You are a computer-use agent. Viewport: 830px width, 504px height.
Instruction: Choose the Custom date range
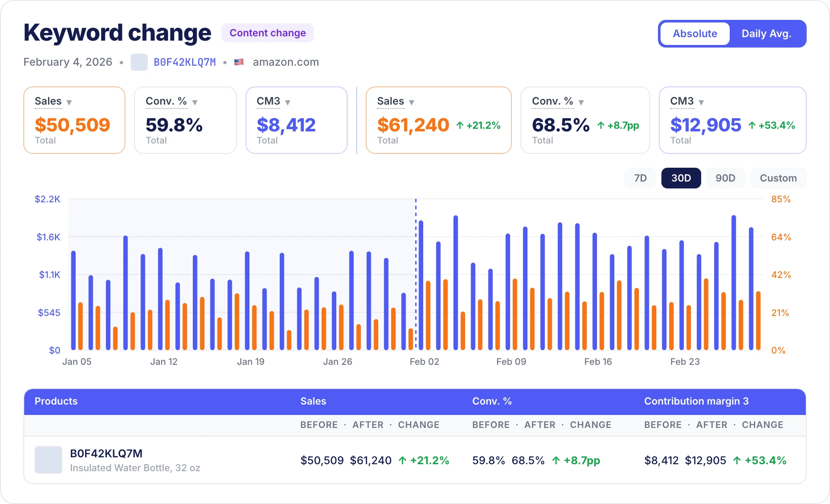pyautogui.click(x=778, y=178)
